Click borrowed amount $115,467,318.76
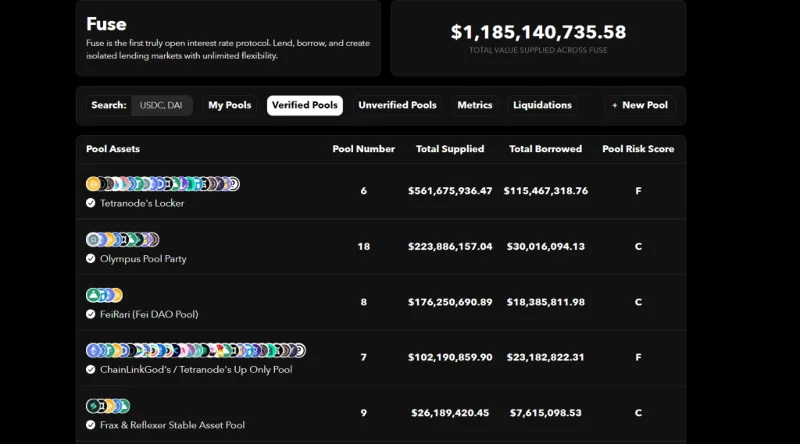 click(x=545, y=191)
